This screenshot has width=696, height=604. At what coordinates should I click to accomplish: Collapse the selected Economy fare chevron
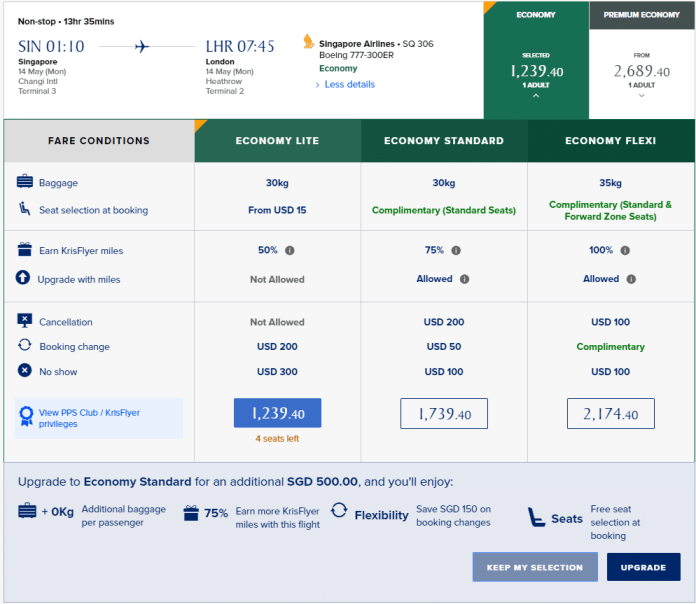536,97
